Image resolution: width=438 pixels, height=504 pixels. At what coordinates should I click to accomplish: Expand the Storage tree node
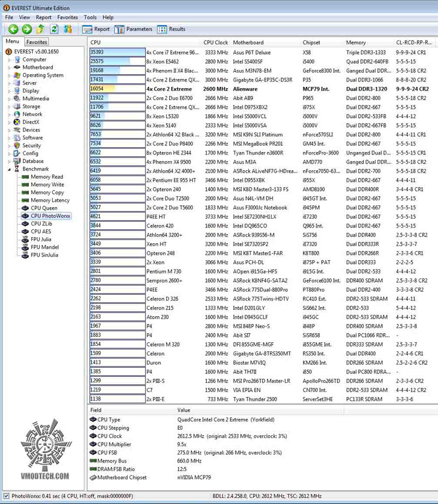point(9,107)
